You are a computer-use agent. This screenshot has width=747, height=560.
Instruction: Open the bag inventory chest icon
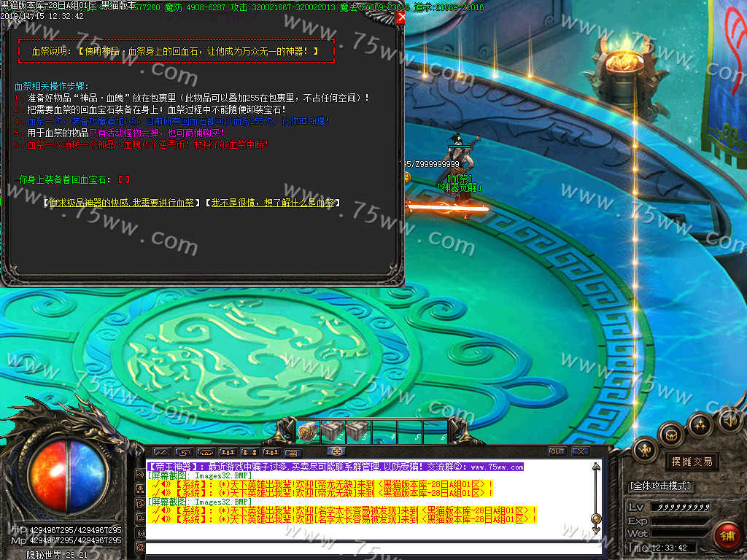(x=671, y=435)
